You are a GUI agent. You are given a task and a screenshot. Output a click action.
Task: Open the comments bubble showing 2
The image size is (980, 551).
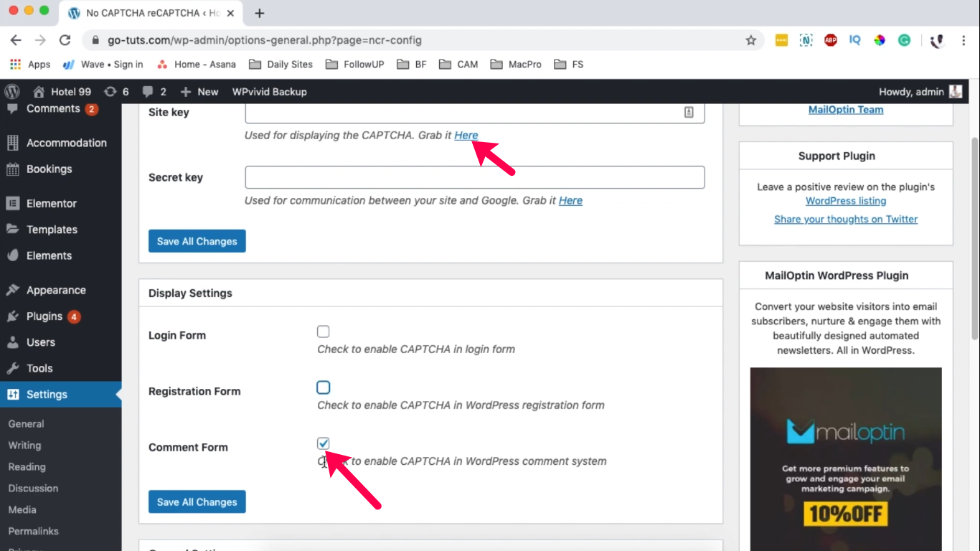(154, 92)
